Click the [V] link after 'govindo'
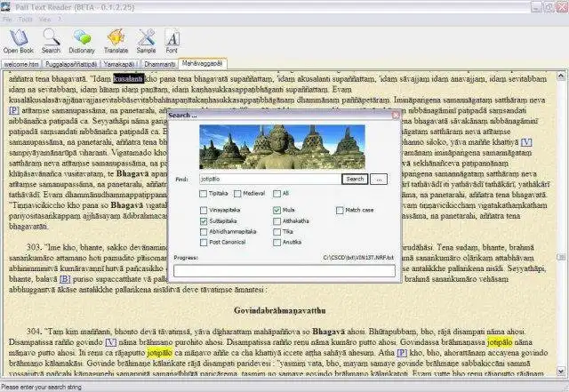This screenshot has width=569, height=392. pos(111,342)
